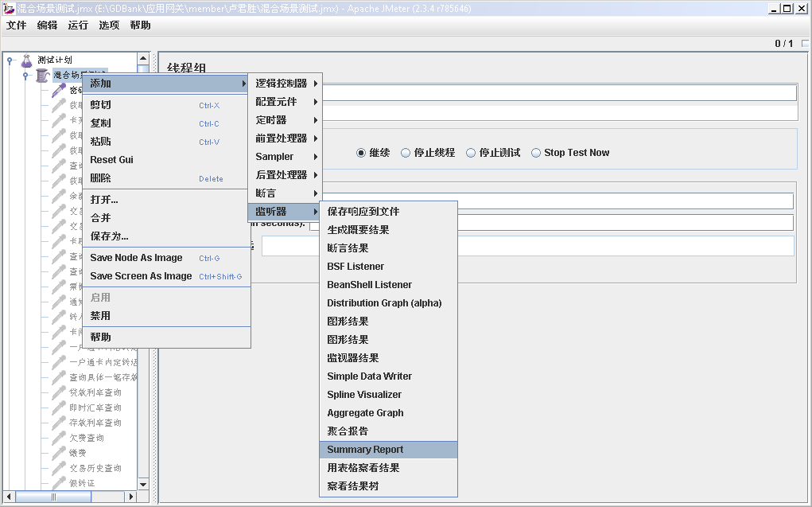Open the 运行 menu in menu bar
The width and height of the screenshot is (812, 507).
click(x=78, y=25)
